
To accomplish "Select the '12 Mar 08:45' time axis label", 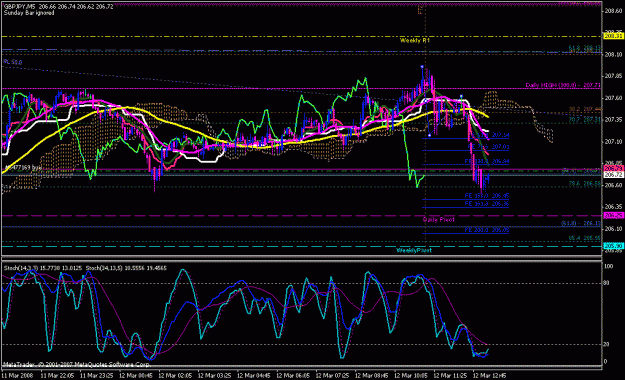I will pyautogui.click(x=371, y=376).
